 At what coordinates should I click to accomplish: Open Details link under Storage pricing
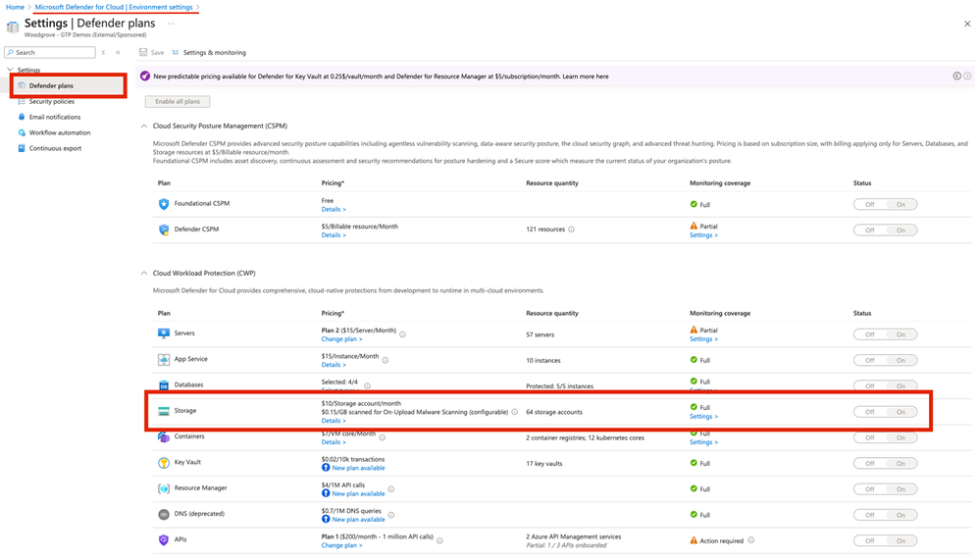[x=334, y=421]
